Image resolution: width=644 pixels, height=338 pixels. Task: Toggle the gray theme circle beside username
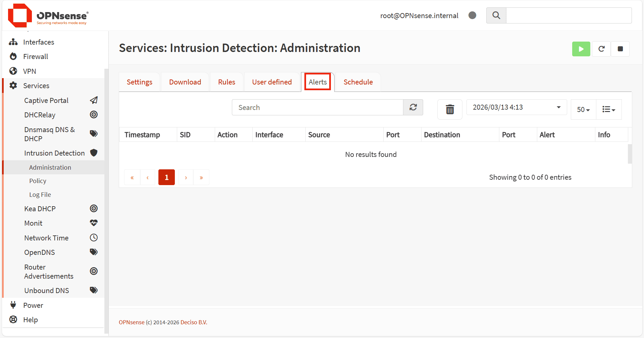click(x=472, y=15)
